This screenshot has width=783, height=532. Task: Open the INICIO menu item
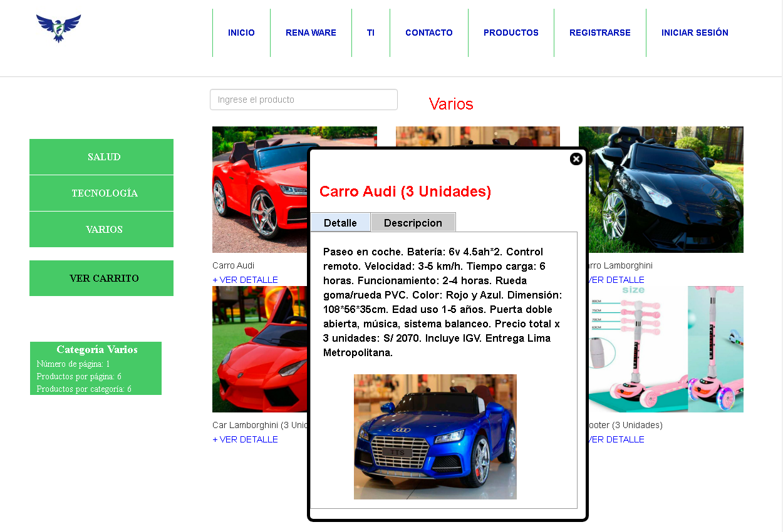[241, 33]
